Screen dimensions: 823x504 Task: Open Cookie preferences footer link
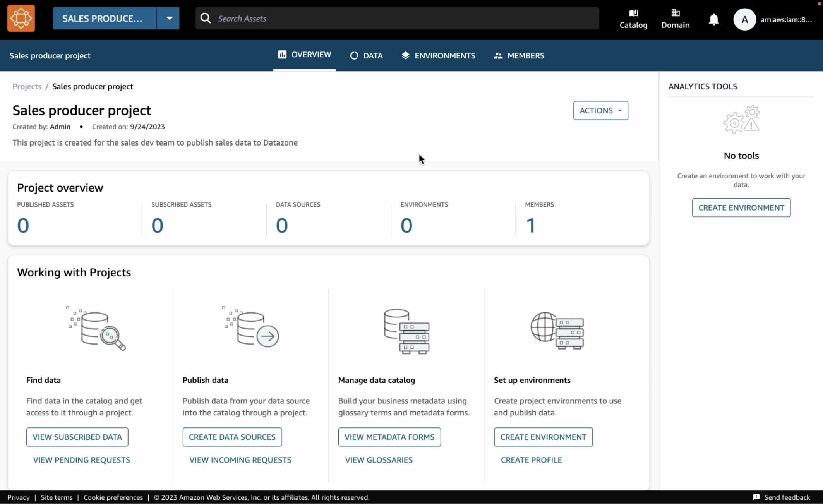coord(113,497)
